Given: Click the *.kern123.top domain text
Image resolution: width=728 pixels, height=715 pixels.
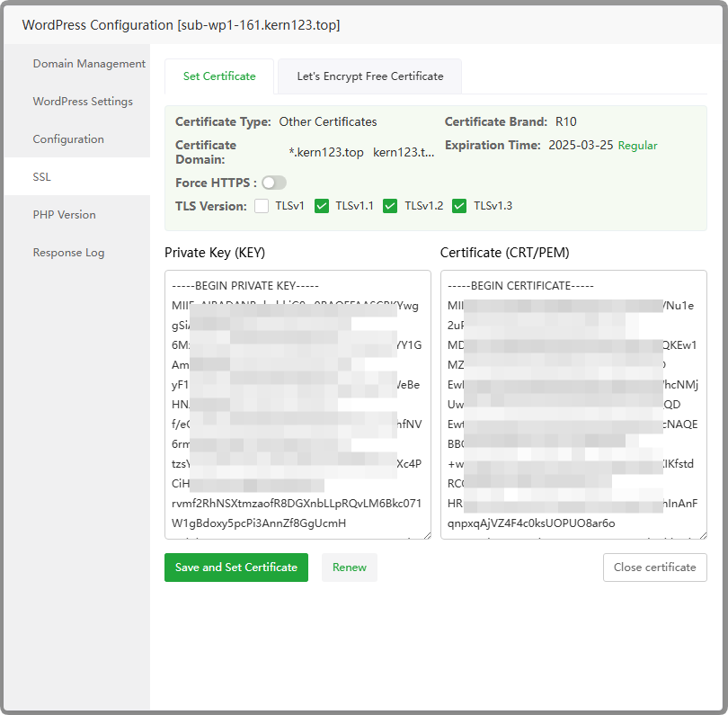Looking at the screenshot, I should (326, 152).
